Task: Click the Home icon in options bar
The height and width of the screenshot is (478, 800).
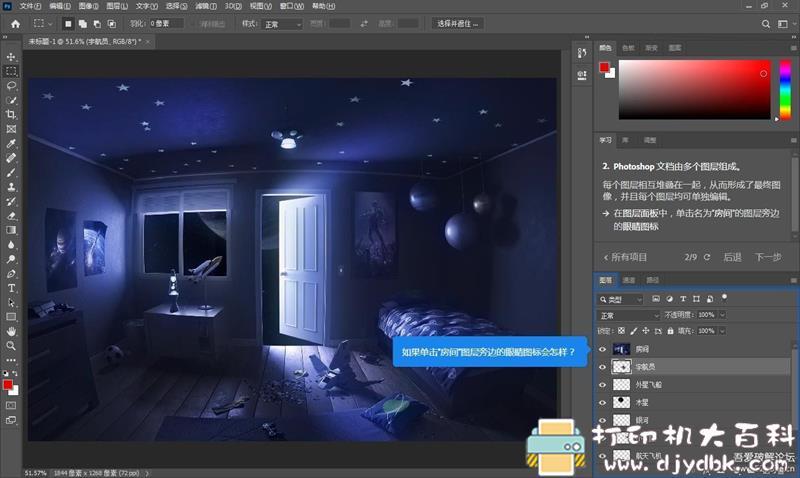Action: click(16, 24)
